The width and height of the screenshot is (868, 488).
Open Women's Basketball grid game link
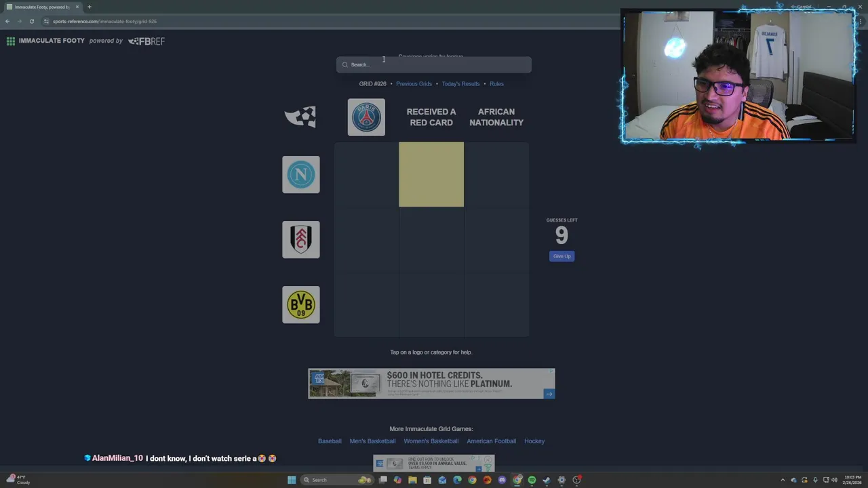pyautogui.click(x=431, y=441)
